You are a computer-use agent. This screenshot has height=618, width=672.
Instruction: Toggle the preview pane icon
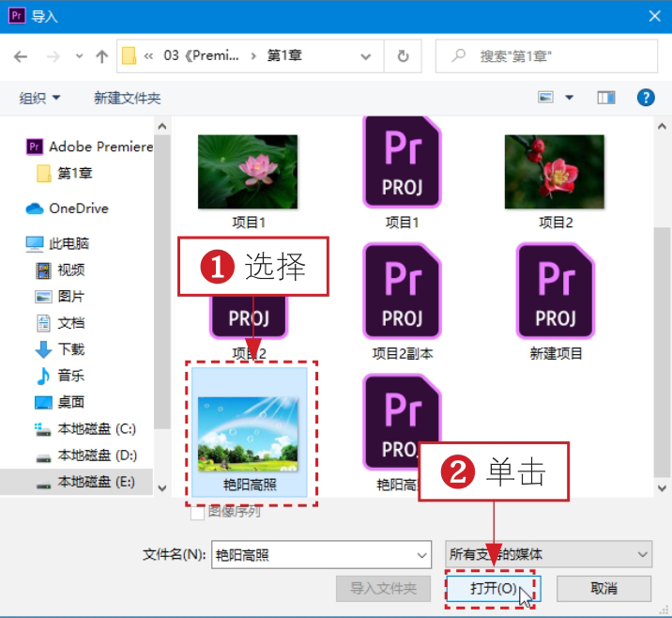click(606, 98)
